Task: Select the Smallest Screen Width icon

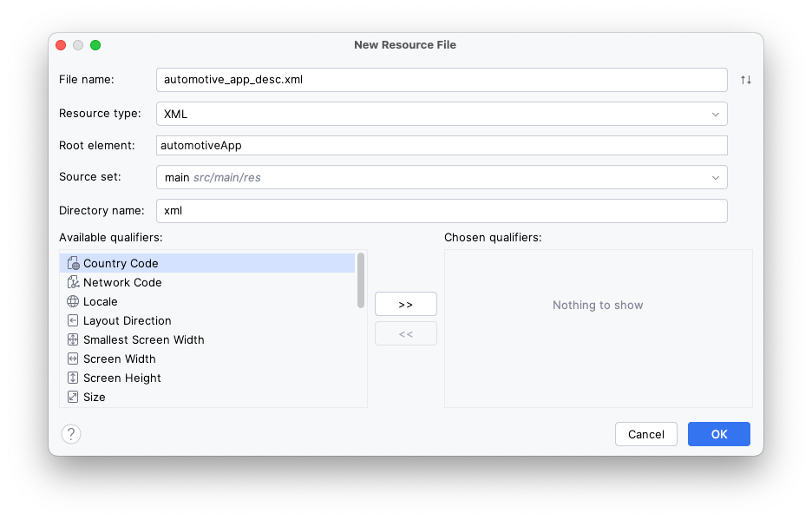Action: point(73,339)
